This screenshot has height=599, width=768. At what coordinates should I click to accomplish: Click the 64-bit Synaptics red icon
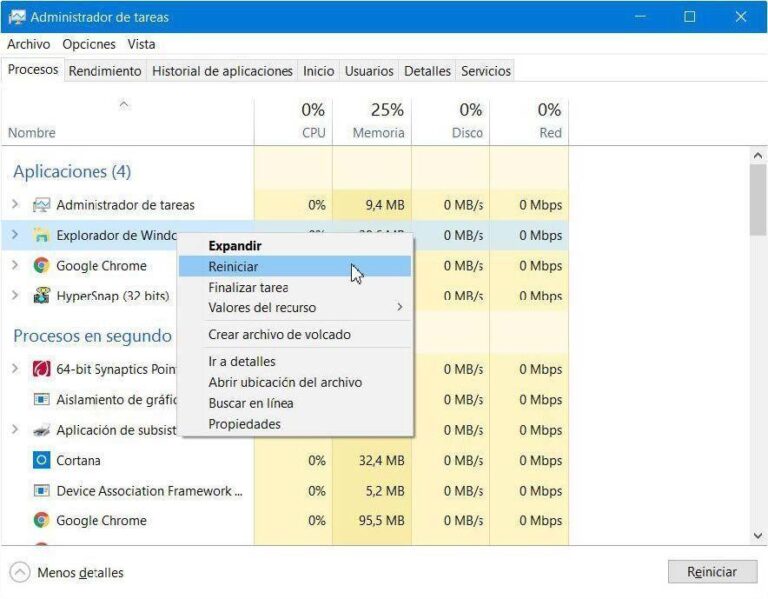41,369
